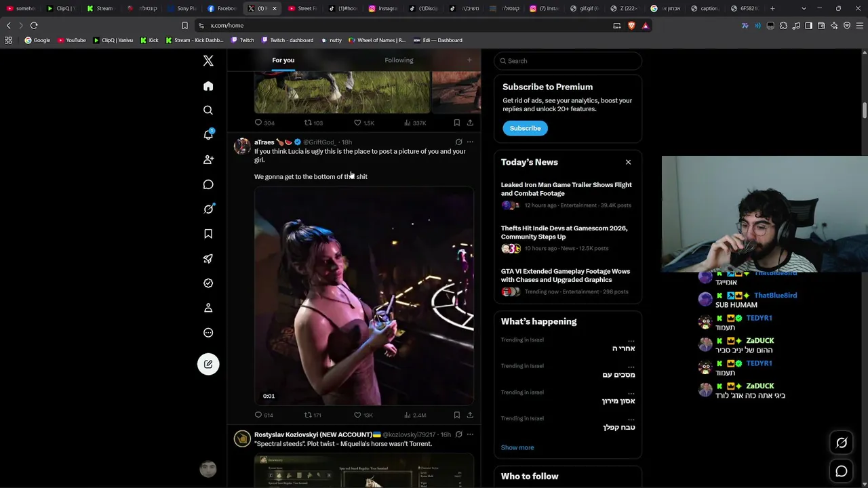Go to the X Home icon in sidebar
Viewport: 868px width, 488px height.
pos(208,86)
